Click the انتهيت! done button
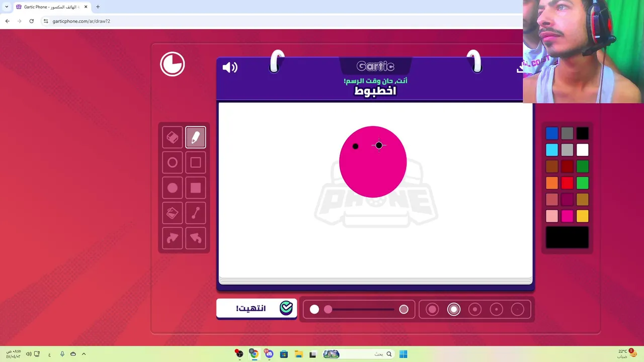The height and width of the screenshot is (362, 644). 257,308
